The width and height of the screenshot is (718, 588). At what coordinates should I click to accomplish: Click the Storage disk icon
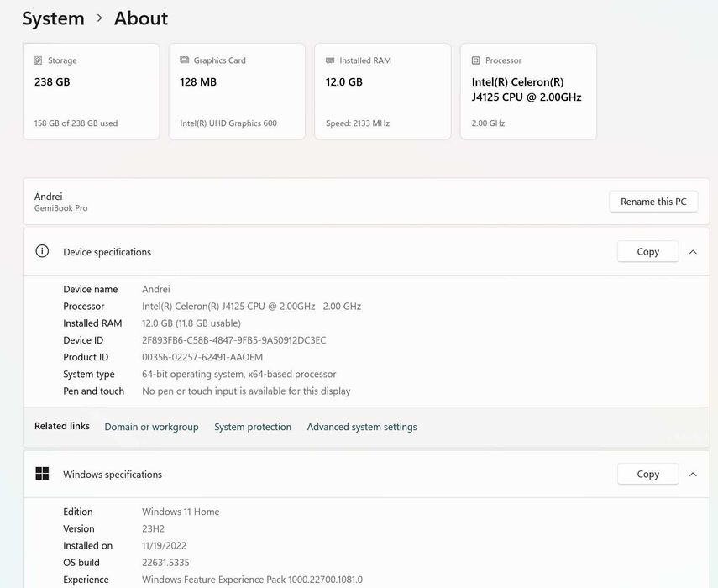pyautogui.click(x=39, y=60)
